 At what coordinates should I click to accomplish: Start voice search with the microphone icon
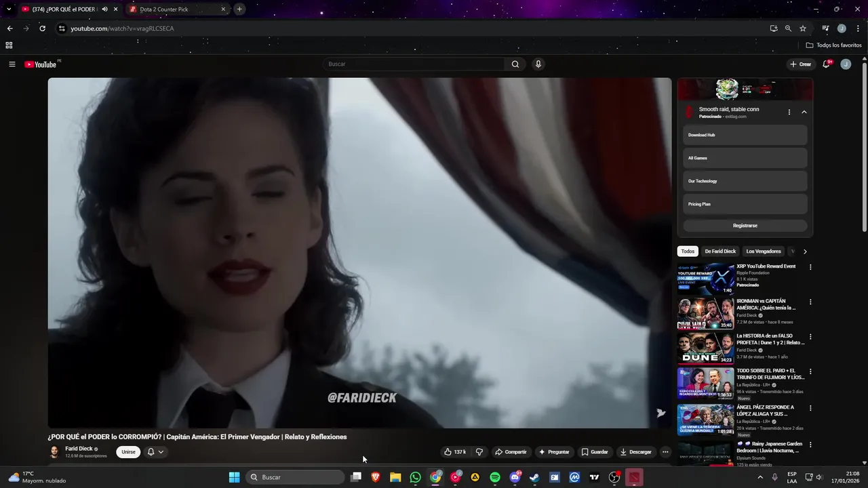(538, 64)
